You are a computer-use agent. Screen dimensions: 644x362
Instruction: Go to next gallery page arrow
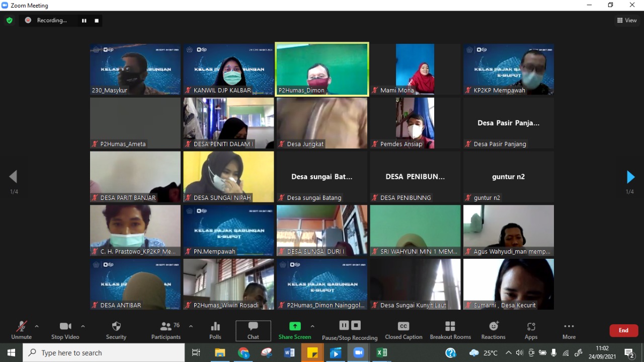[x=630, y=177]
